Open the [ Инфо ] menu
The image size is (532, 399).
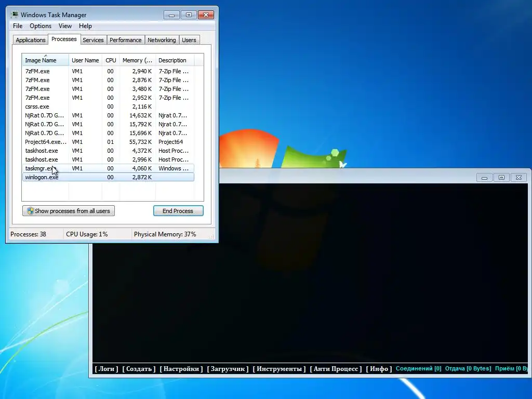point(379,369)
